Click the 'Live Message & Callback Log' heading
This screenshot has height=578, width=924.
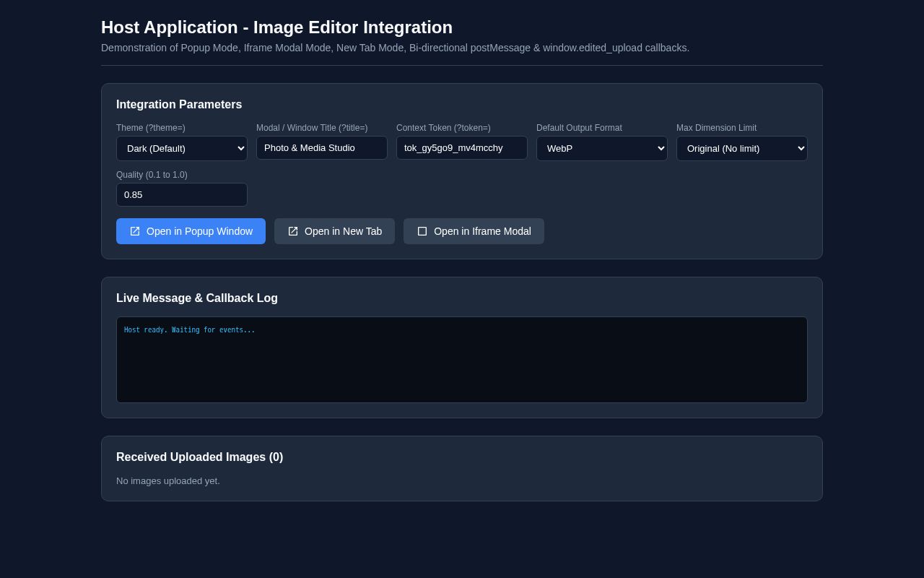coord(197,298)
